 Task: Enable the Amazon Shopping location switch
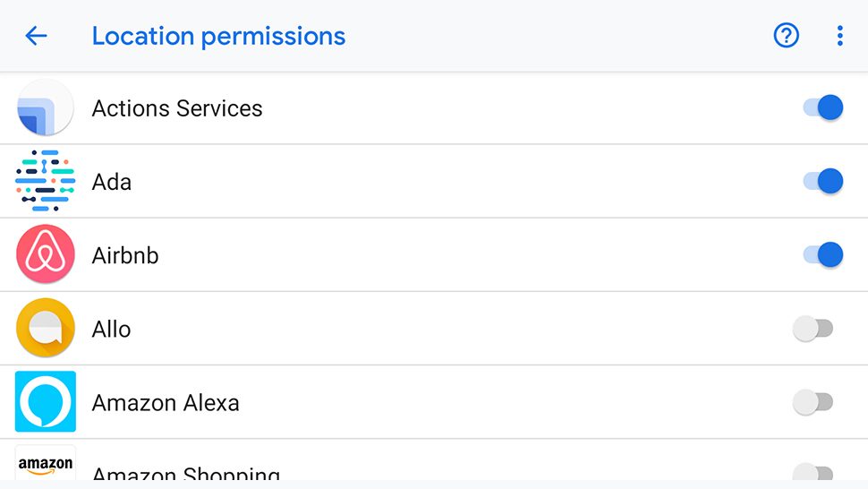pyautogui.click(x=813, y=472)
